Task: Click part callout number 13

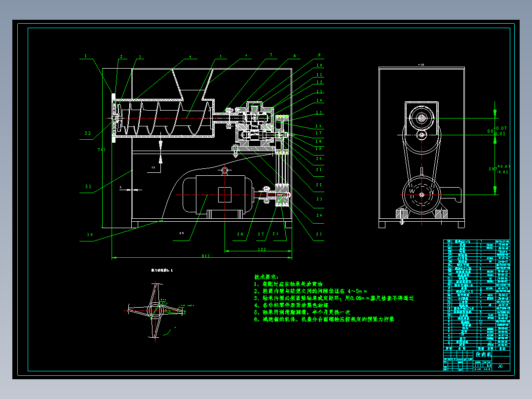Action: 319,91
